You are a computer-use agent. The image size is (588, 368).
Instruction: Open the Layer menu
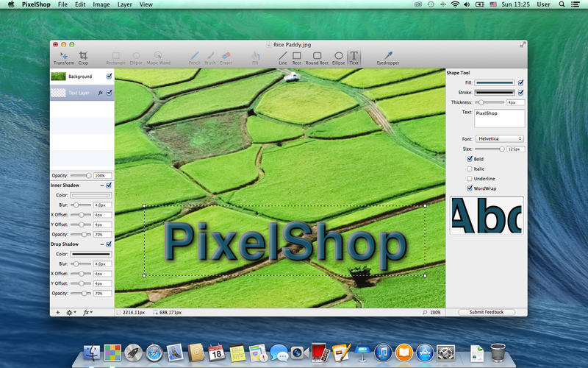click(124, 4)
